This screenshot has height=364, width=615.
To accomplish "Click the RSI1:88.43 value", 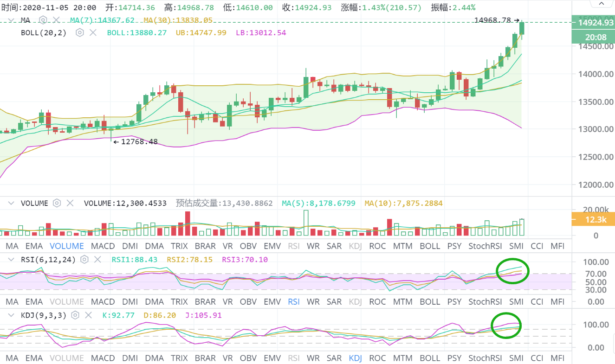I will [135, 260].
